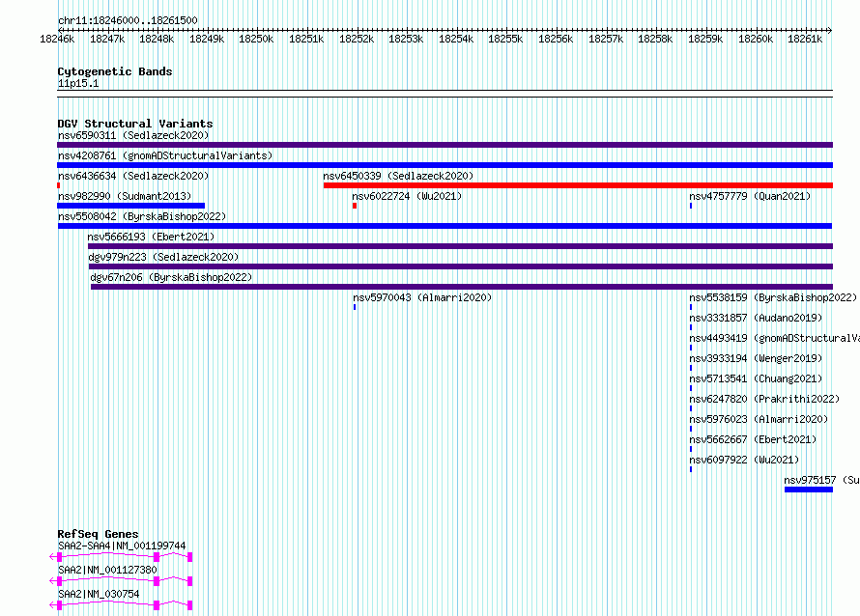Open nsv5666193 (Ebert2021) label
The width and height of the screenshot is (860, 616).
click(x=151, y=237)
